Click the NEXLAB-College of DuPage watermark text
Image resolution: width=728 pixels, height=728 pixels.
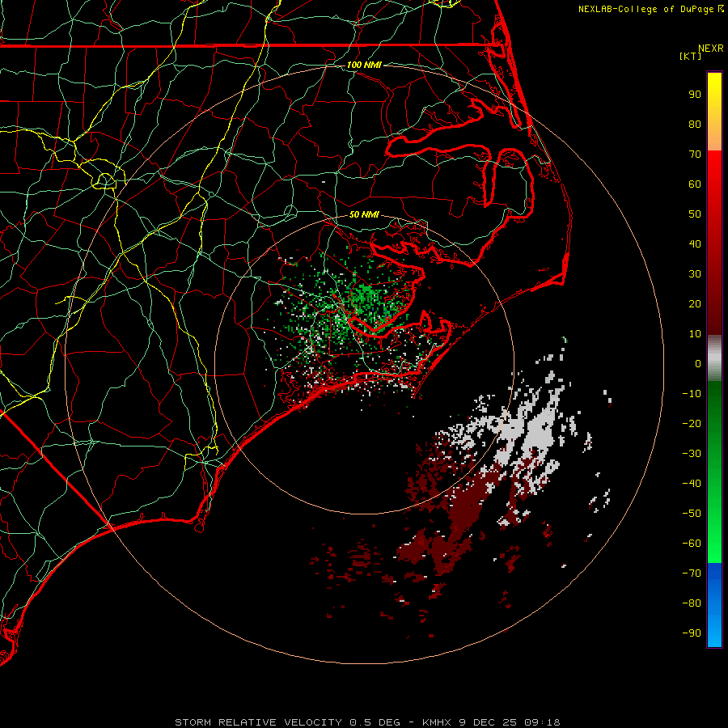[651, 9]
